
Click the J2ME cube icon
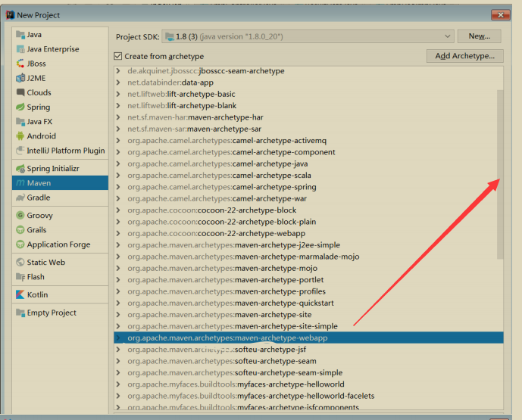(x=20, y=78)
